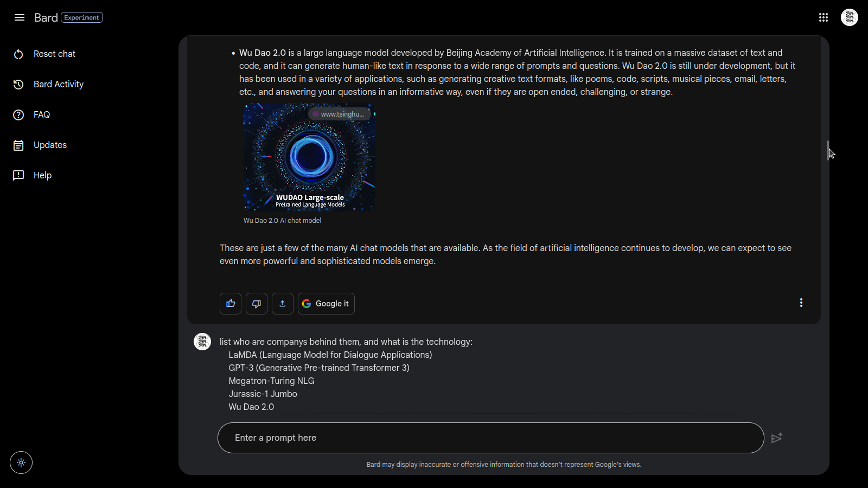Open the hamburger main menu
Screen dimensions: 868x488
click(20, 17)
